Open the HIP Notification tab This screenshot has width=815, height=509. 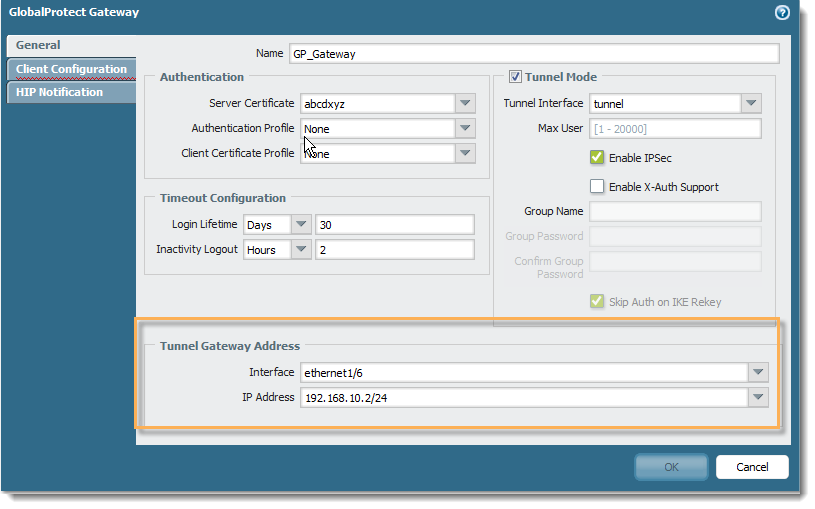(x=71, y=92)
